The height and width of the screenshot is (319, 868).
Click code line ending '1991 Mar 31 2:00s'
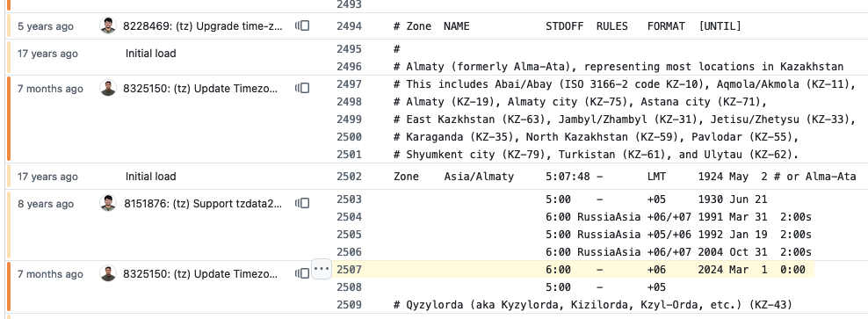[x=679, y=216]
